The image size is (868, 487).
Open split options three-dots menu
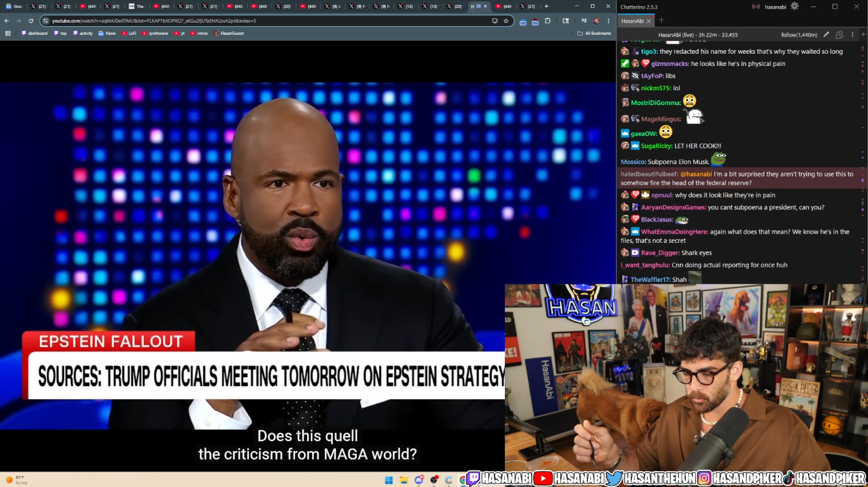[852, 35]
